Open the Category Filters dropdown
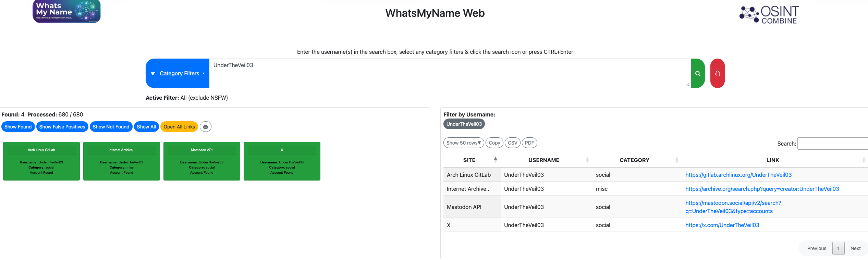This screenshot has width=868, height=260. [x=178, y=73]
